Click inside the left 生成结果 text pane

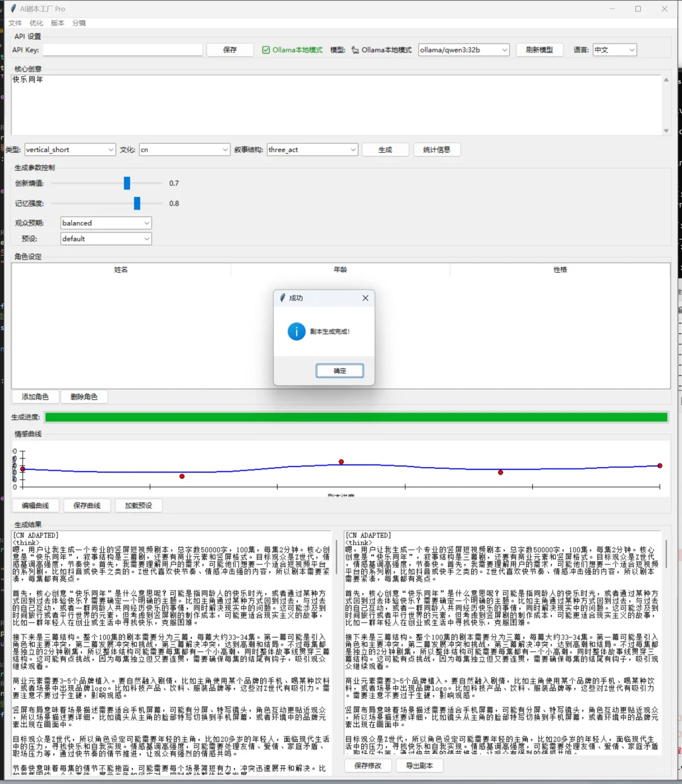[x=171, y=653]
